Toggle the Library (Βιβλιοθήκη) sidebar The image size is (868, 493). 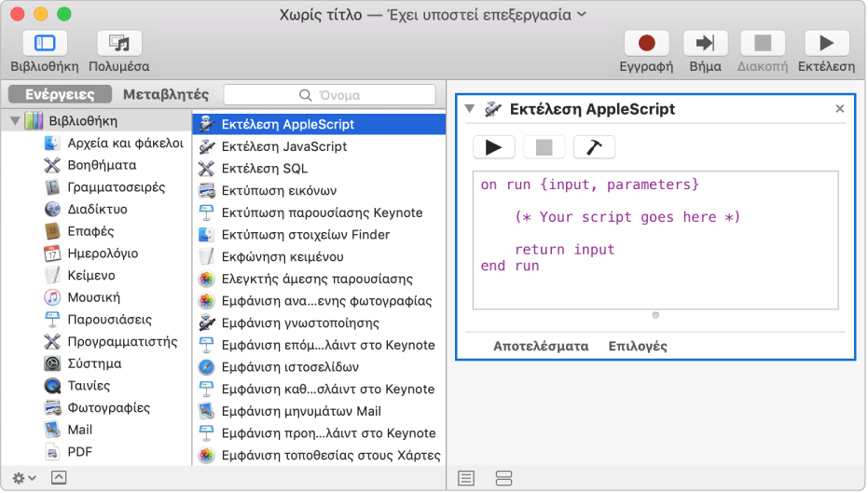click(45, 44)
